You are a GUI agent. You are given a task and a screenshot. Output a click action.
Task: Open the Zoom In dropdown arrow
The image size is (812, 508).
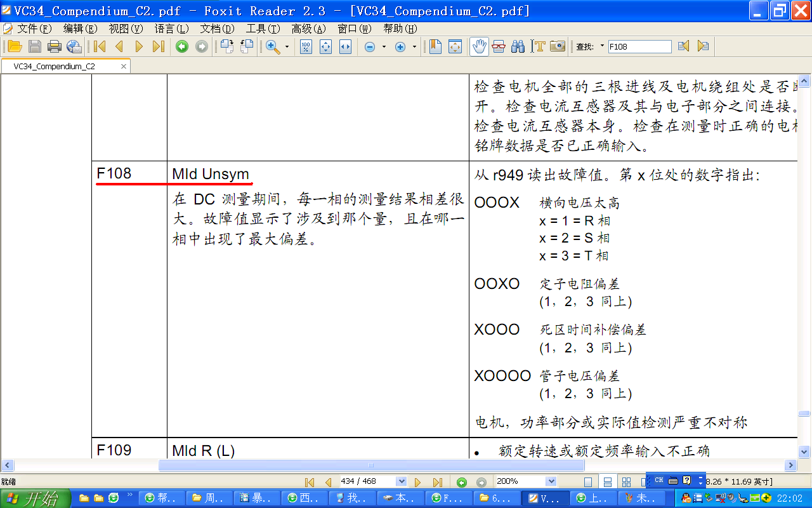[x=414, y=46]
